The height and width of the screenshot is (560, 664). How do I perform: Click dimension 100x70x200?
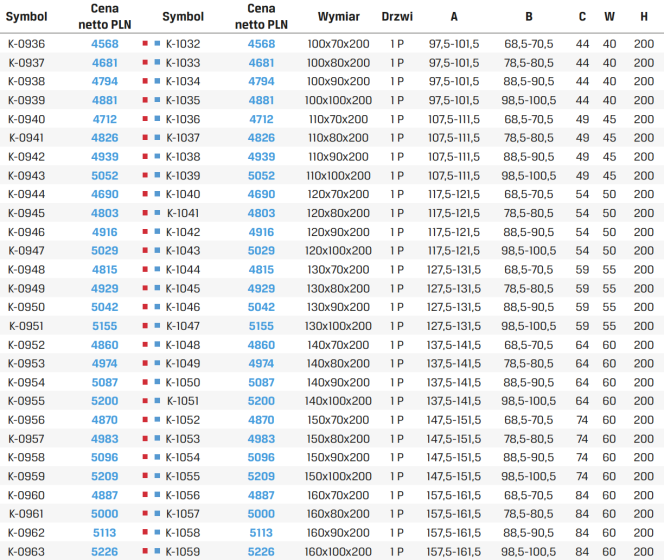(338, 44)
